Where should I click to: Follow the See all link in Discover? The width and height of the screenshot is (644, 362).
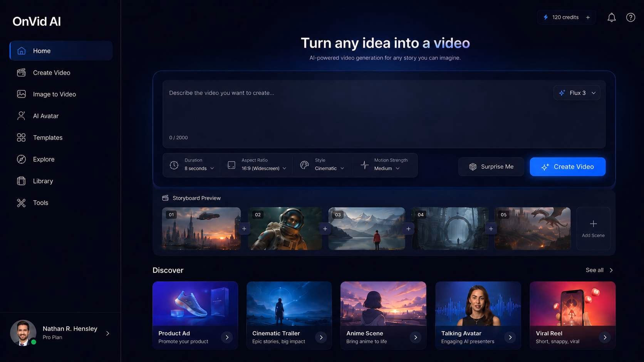(x=599, y=270)
